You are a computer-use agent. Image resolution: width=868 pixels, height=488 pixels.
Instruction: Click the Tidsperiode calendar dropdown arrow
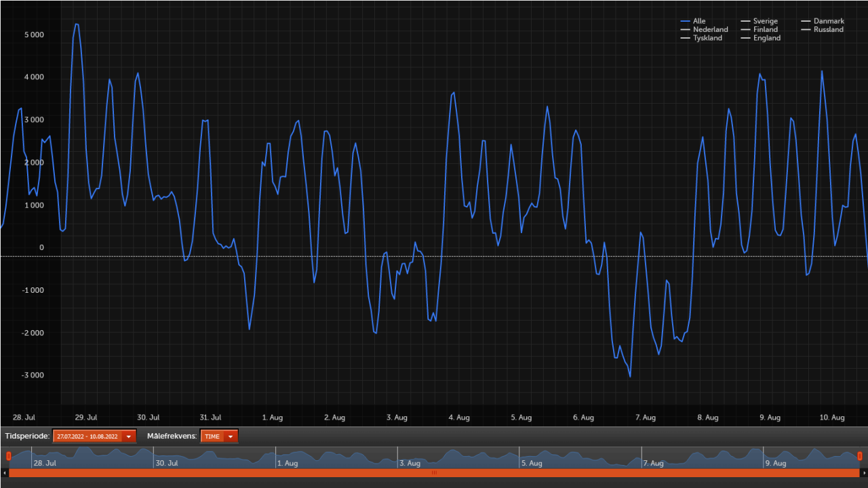127,436
